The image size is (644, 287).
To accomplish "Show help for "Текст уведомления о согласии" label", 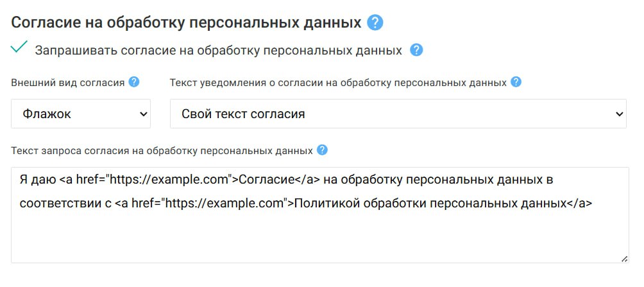I will click(516, 82).
